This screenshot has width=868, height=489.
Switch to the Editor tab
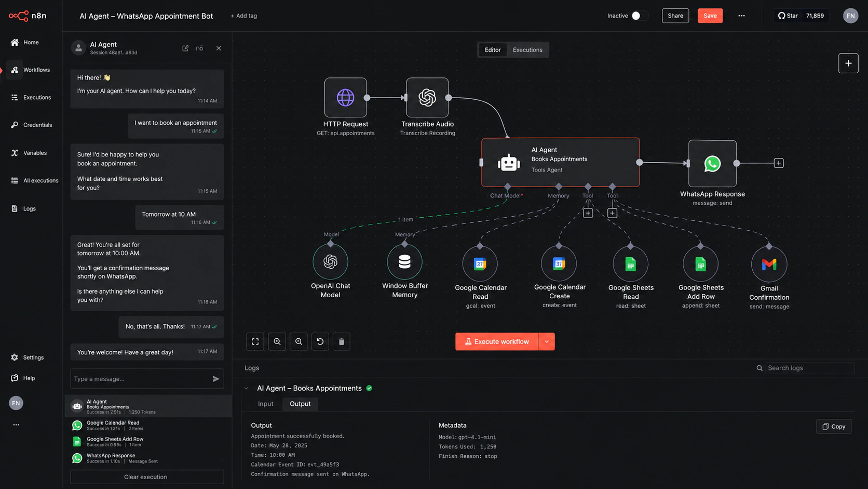pyautogui.click(x=493, y=50)
